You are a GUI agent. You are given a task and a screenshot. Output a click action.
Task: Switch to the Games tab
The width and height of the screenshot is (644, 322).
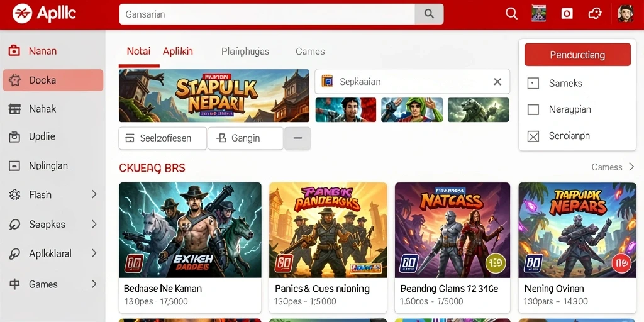[310, 52]
